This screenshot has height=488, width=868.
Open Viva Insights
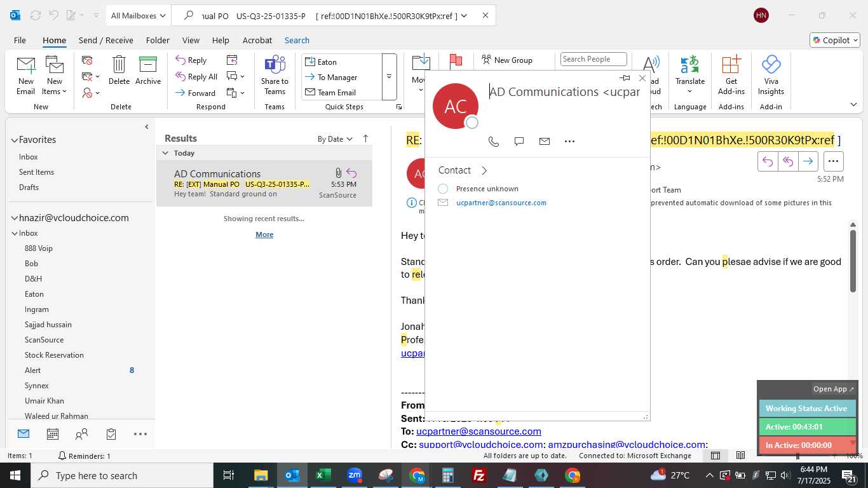click(771, 76)
